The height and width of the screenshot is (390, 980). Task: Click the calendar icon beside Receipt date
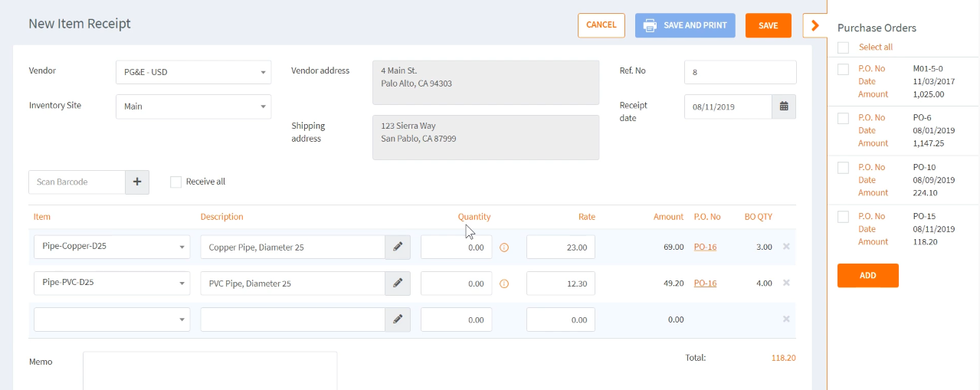tap(784, 107)
